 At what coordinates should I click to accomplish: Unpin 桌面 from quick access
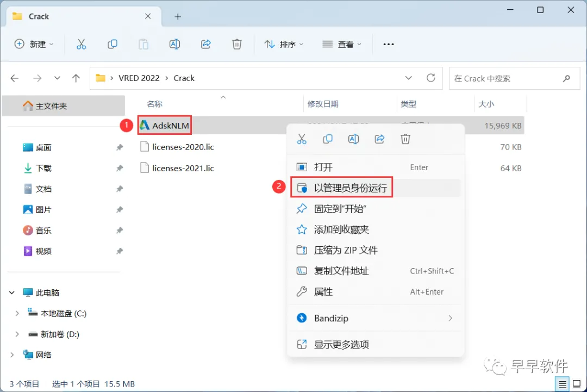tap(120, 147)
